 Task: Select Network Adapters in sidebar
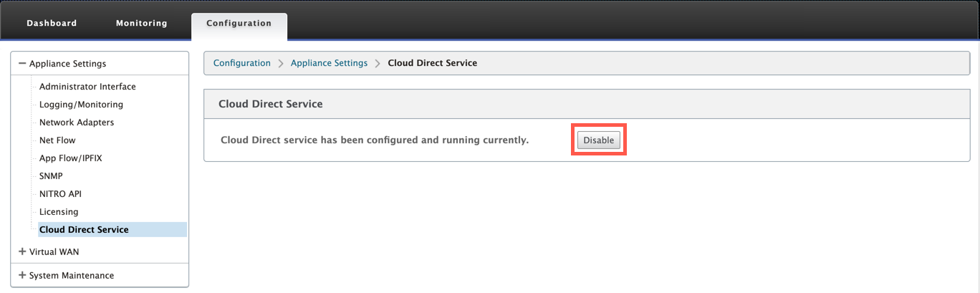[x=77, y=123]
